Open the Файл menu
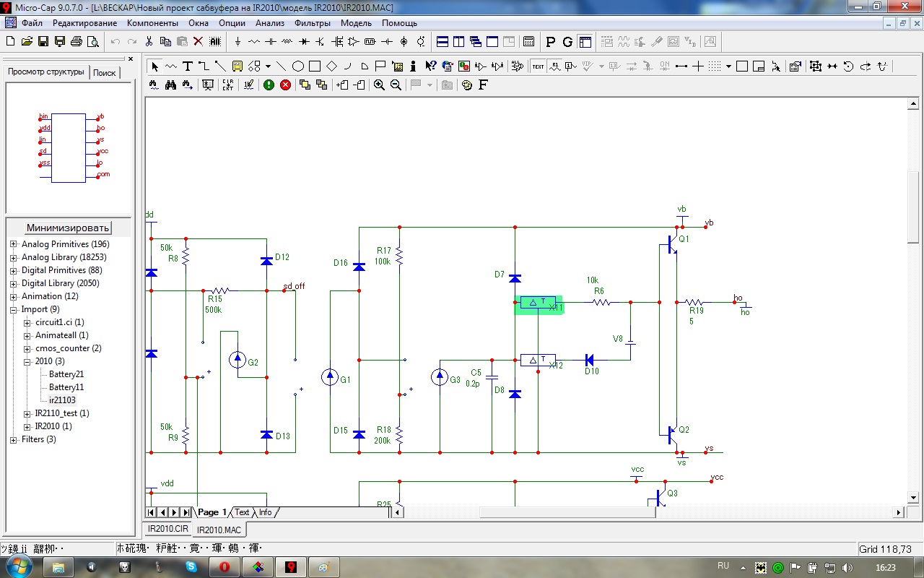 [32, 23]
